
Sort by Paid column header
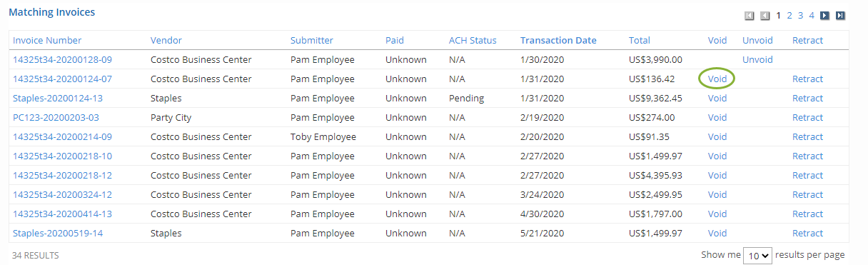pos(395,40)
